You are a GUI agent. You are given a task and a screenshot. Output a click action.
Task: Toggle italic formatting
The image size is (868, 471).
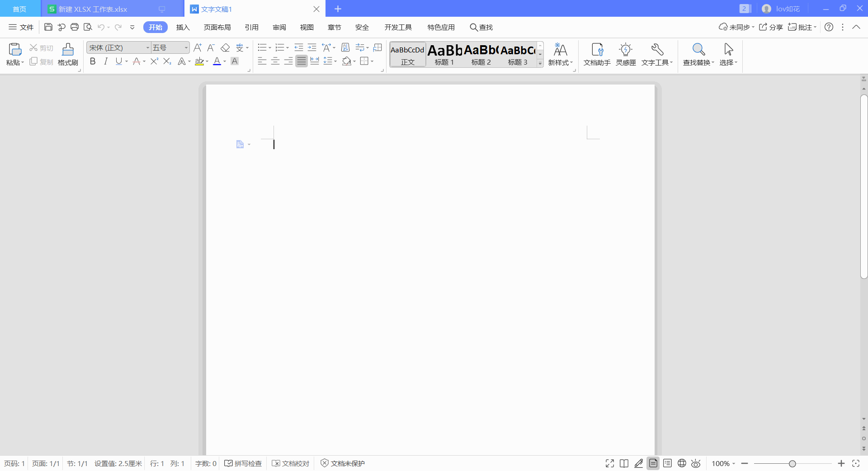tap(106, 61)
